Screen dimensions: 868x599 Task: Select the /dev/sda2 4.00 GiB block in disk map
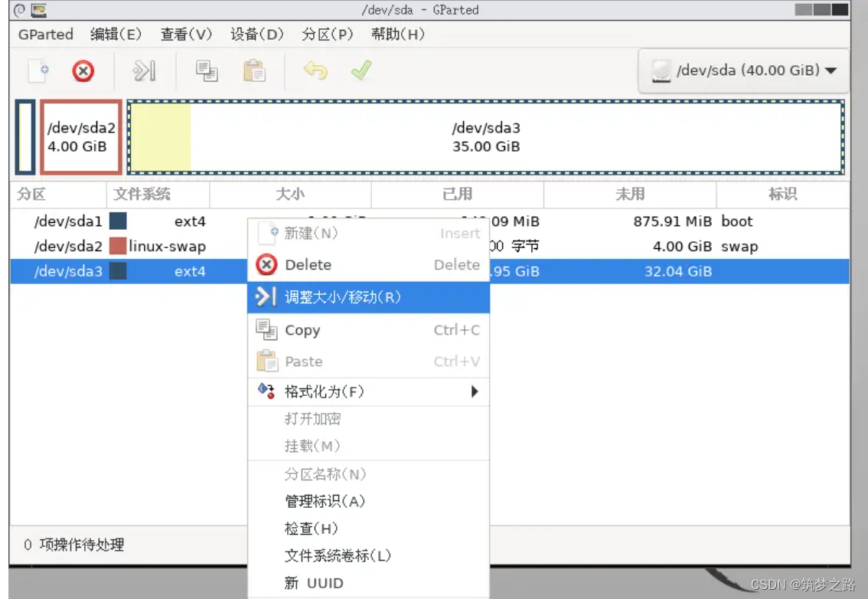pos(81,137)
